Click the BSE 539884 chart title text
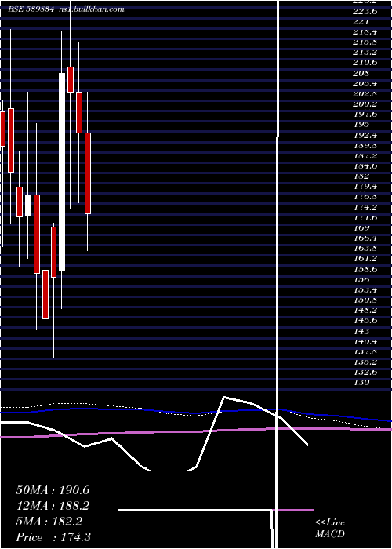This screenshot has height=549, width=392. 31,9
